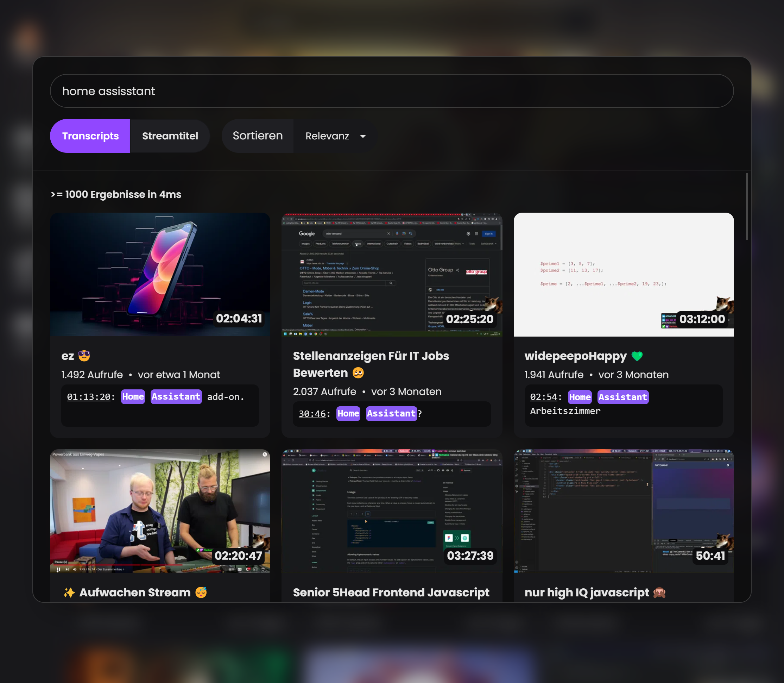Click the 'nur high IQ javascript' title

click(x=587, y=592)
